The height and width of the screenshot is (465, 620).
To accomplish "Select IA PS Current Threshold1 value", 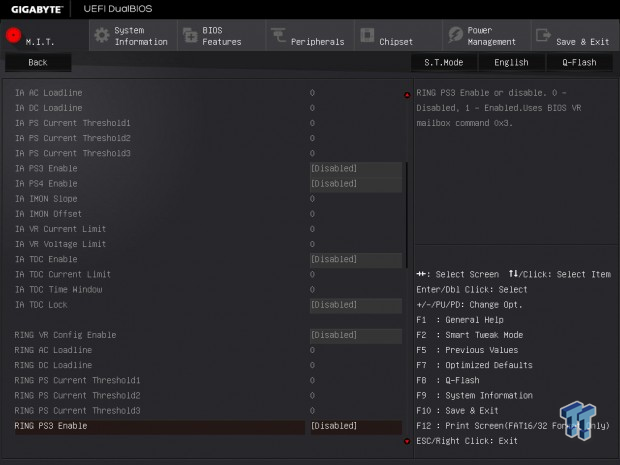I will pos(312,123).
